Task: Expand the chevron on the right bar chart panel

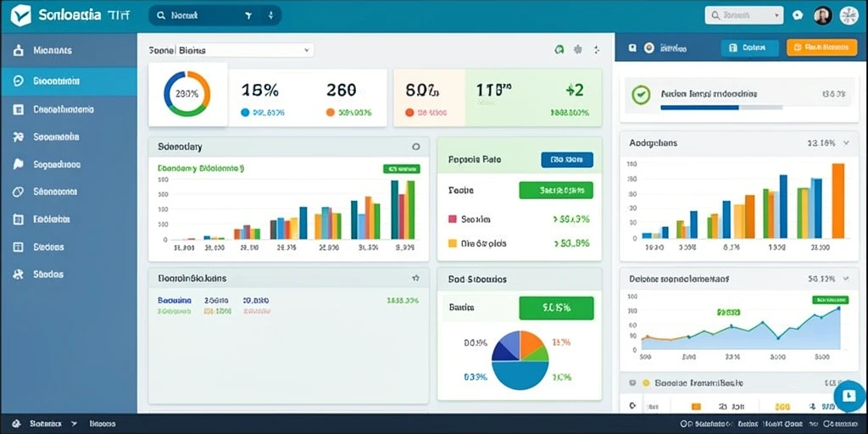Action: point(846,142)
